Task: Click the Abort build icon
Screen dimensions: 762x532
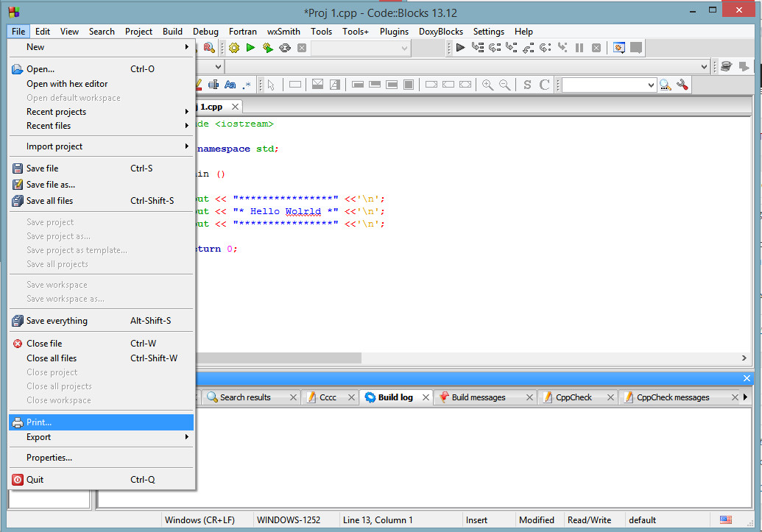Action: [x=302, y=48]
